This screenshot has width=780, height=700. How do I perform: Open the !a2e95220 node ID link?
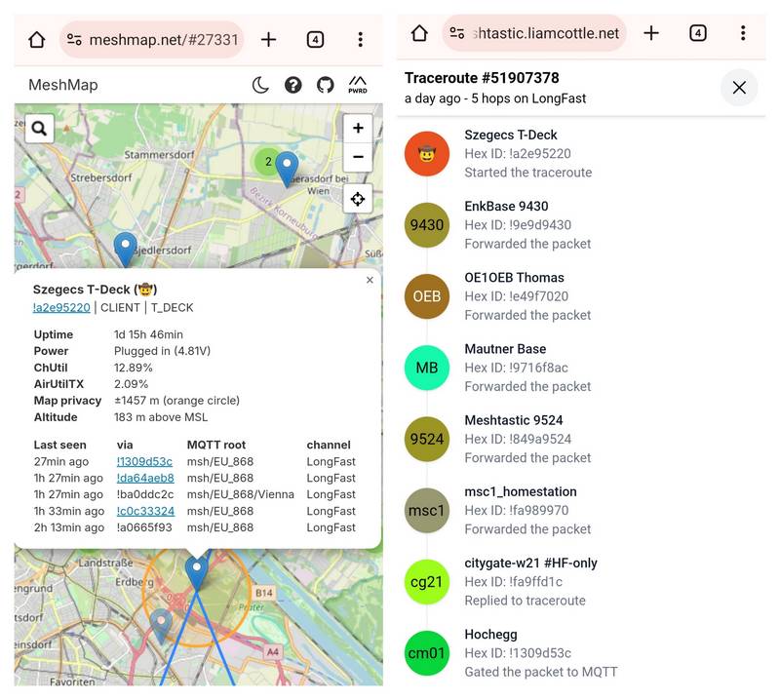click(61, 307)
